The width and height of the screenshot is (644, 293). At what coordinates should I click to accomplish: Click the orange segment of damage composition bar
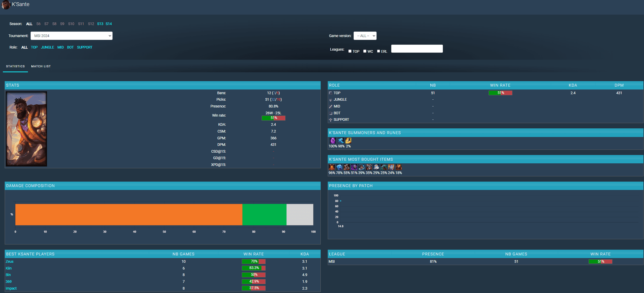[x=129, y=214]
